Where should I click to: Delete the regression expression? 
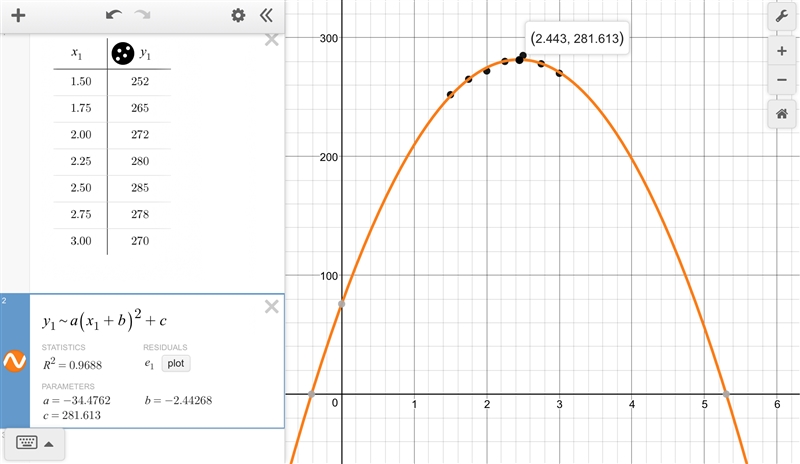(271, 306)
